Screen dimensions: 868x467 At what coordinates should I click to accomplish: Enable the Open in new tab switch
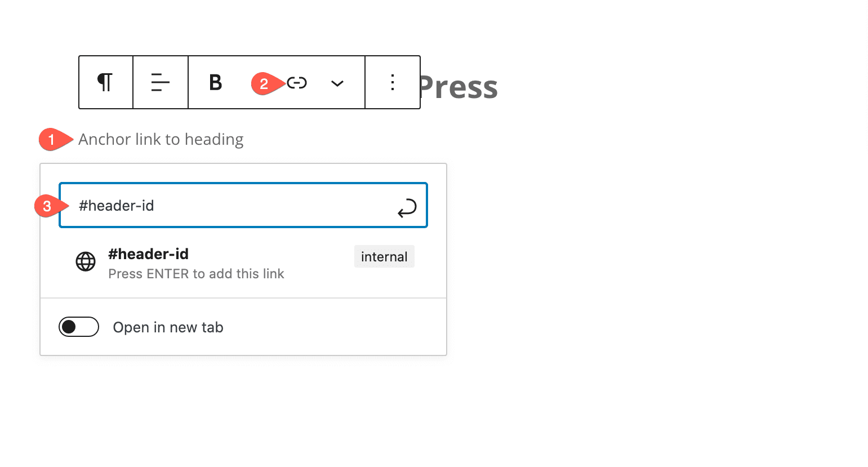pyautogui.click(x=79, y=327)
